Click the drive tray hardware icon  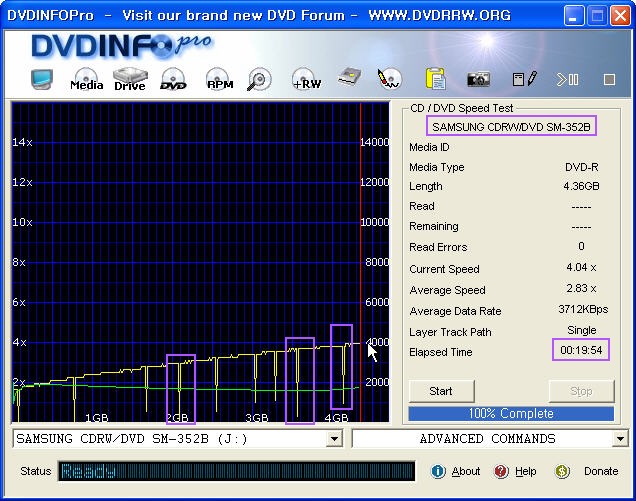(x=350, y=77)
